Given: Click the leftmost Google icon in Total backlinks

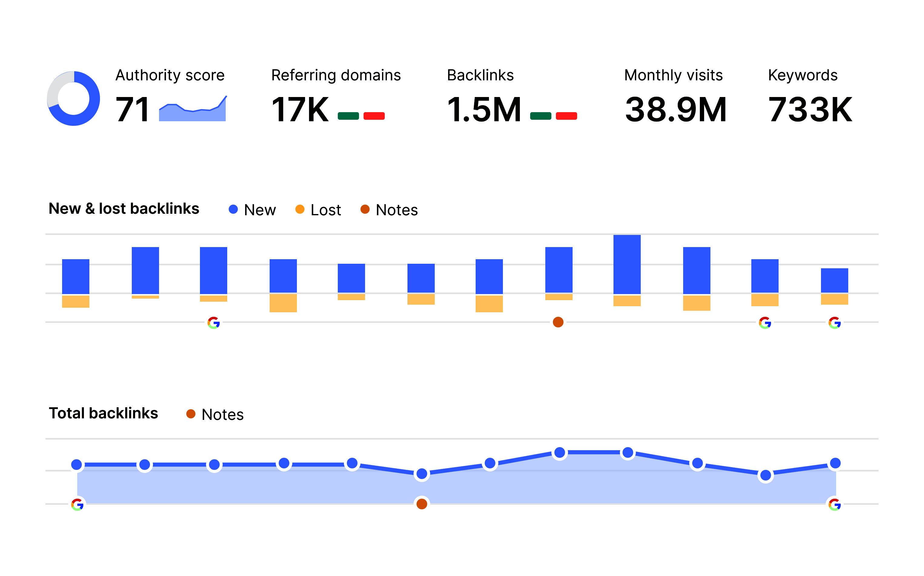Looking at the screenshot, I should (x=77, y=505).
